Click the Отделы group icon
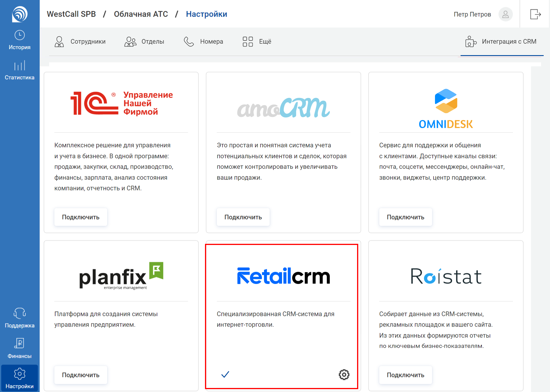Viewport: 550px width, 392px height. pos(130,42)
